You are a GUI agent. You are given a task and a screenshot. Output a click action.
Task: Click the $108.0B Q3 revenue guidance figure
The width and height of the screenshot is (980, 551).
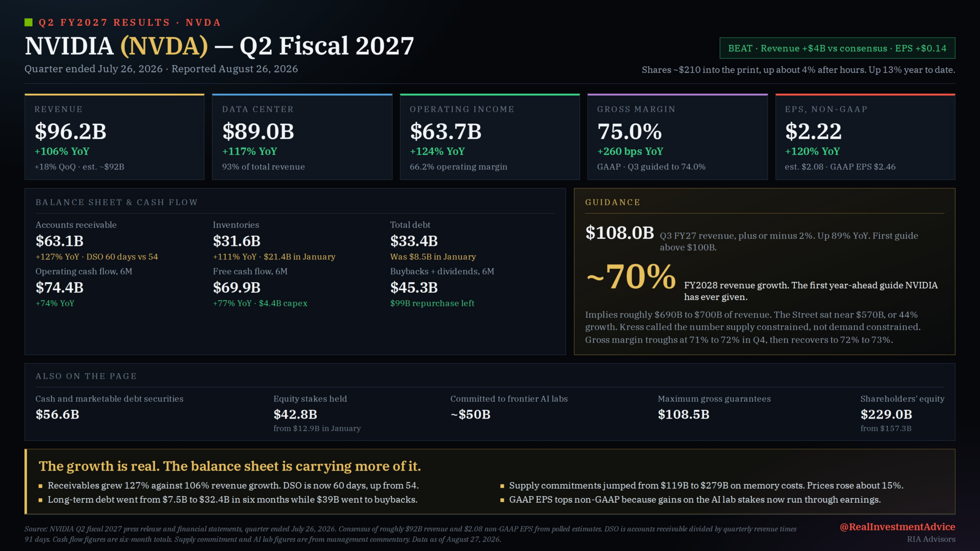pyautogui.click(x=620, y=233)
